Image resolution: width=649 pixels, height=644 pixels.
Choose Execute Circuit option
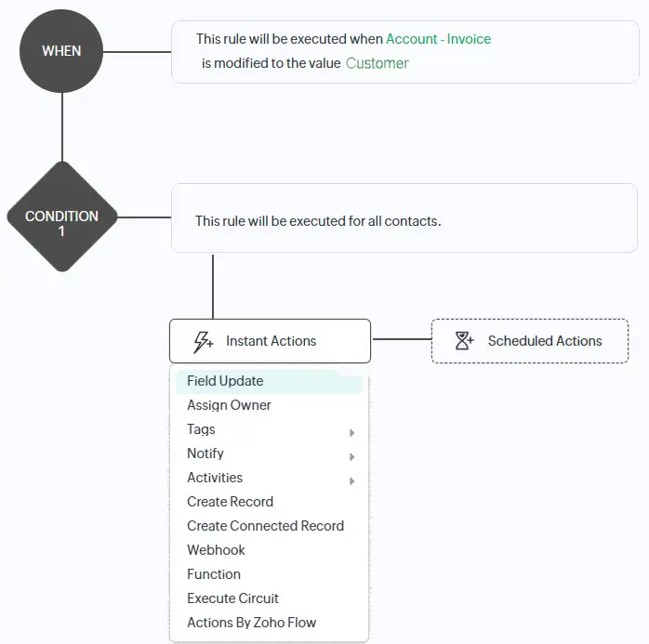232,598
